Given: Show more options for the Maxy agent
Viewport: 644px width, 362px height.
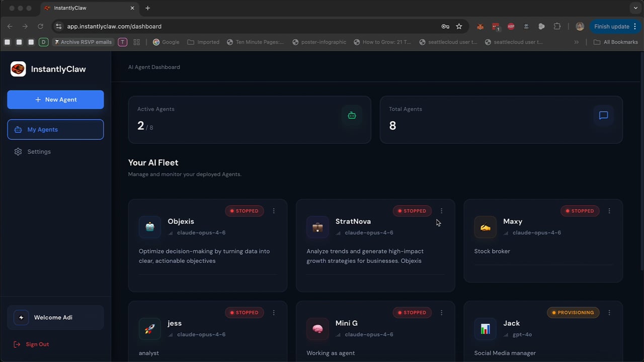Looking at the screenshot, I should pyautogui.click(x=609, y=211).
